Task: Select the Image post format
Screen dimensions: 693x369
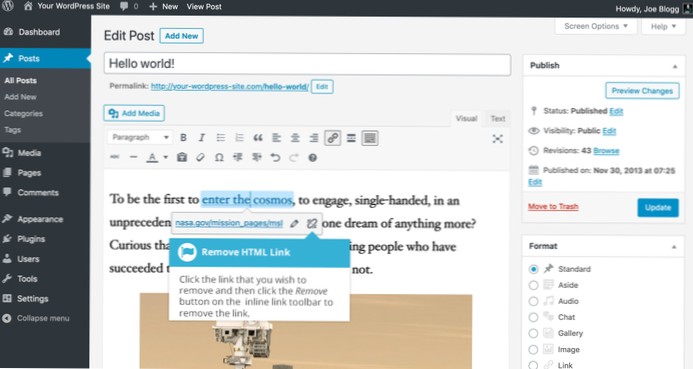Action: (533, 350)
